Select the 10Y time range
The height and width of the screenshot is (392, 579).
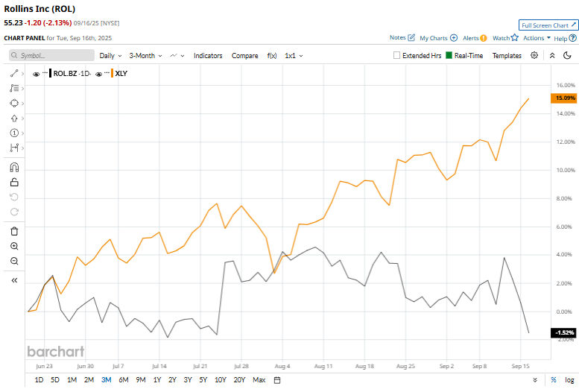point(220,380)
